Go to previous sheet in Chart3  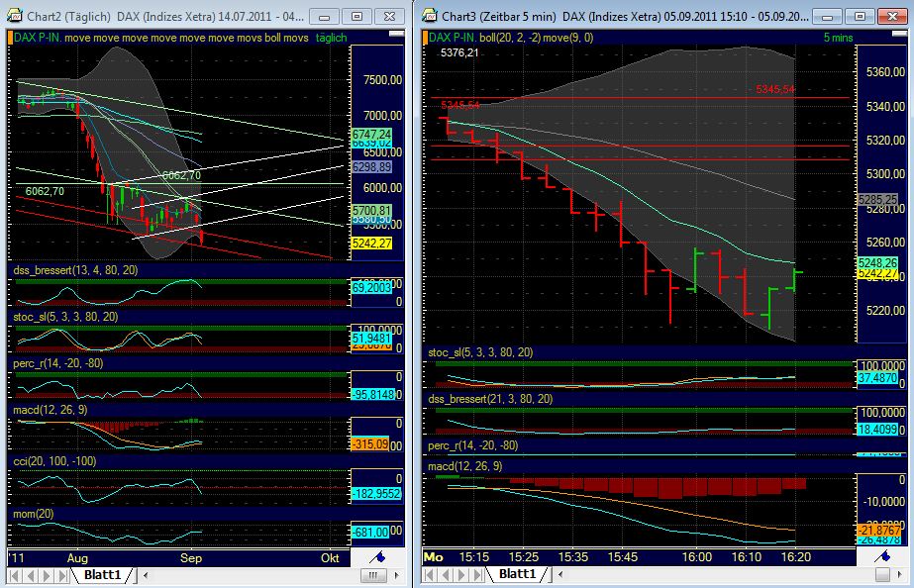pos(446,575)
